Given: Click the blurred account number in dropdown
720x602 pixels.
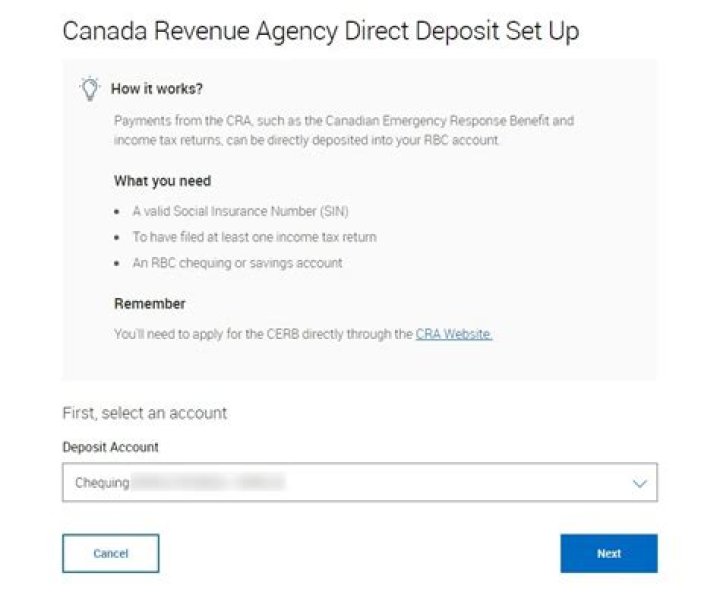Looking at the screenshot, I should coord(208,482).
